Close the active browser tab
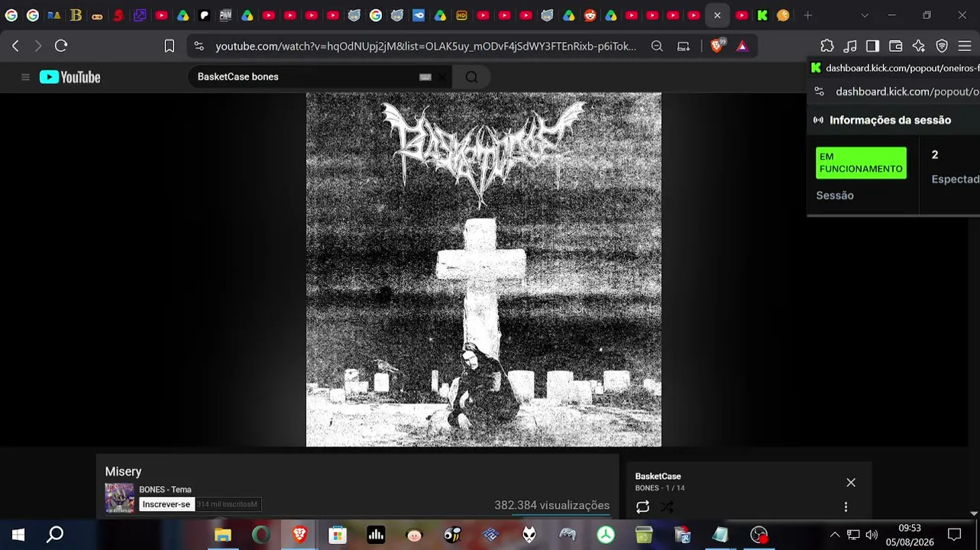The image size is (980, 550). [717, 15]
